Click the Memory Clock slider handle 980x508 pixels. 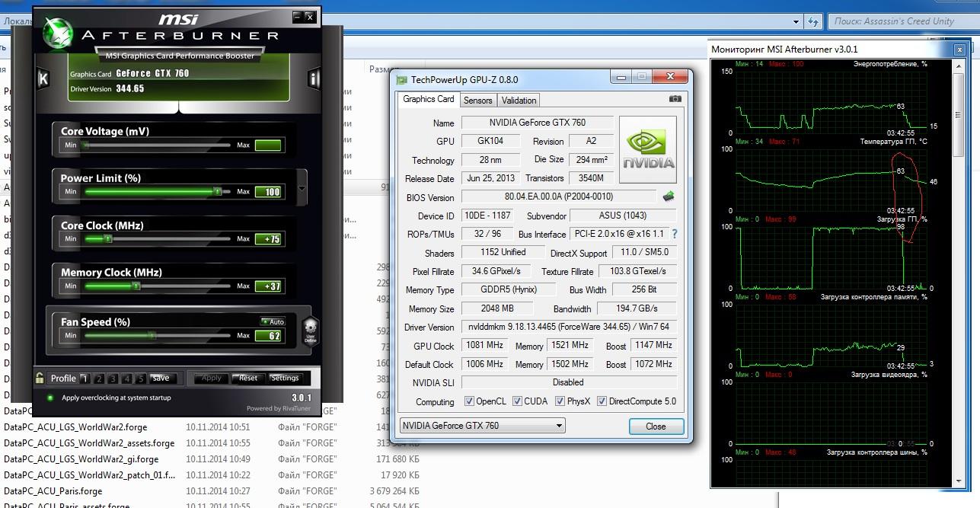tap(136, 286)
